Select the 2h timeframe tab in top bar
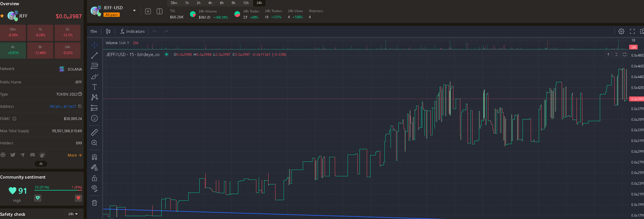The image size is (644, 219). pos(198,3)
